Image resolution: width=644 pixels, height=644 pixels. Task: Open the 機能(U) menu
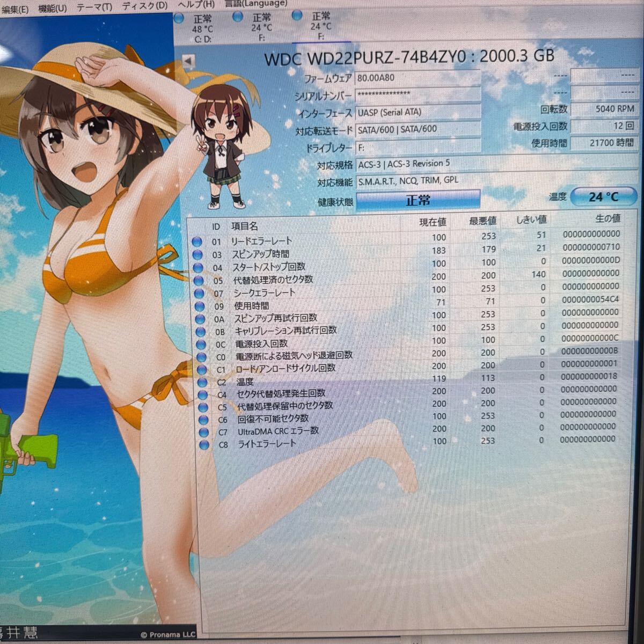coord(52,9)
